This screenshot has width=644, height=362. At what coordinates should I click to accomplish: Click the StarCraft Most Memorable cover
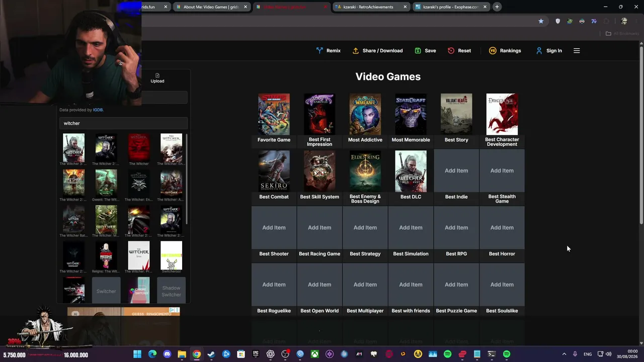[x=411, y=114]
